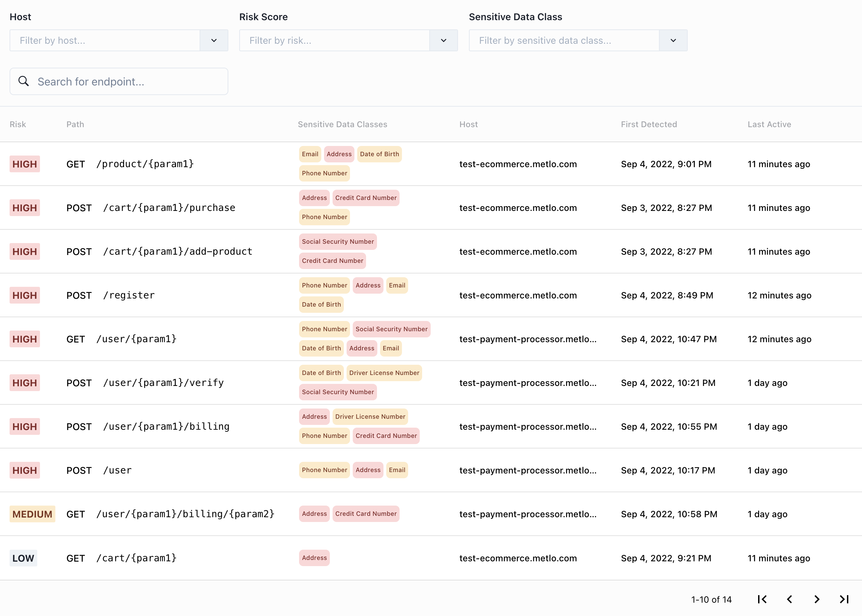This screenshot has height=616, width=862.
Task: Click Social Security Number tag on /cart/{param1}/add-product
Action: click(x=337, y=242)
